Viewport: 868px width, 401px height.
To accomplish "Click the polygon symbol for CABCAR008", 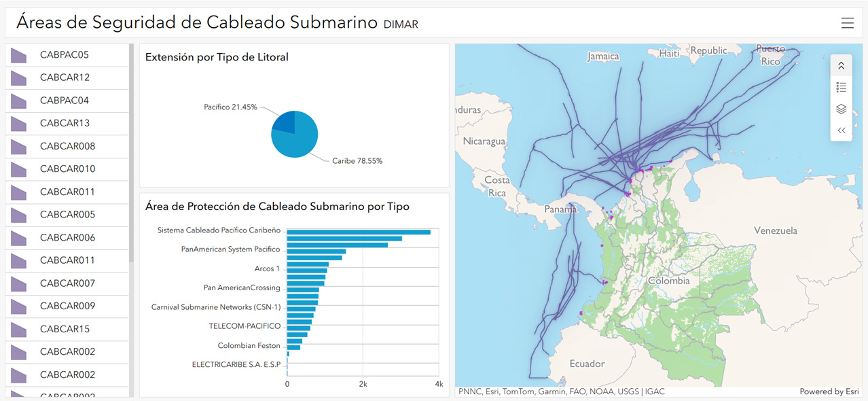I will point(18,147).
